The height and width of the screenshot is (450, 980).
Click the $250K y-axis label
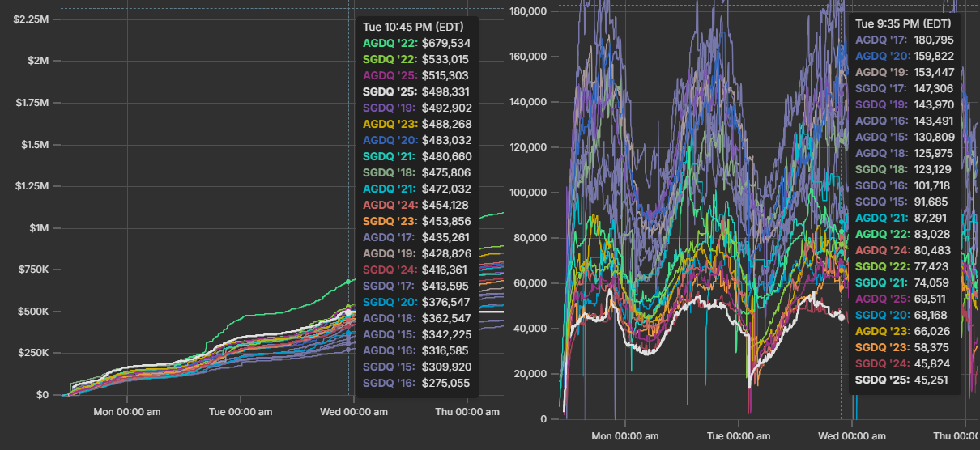[x=33, y=354]
